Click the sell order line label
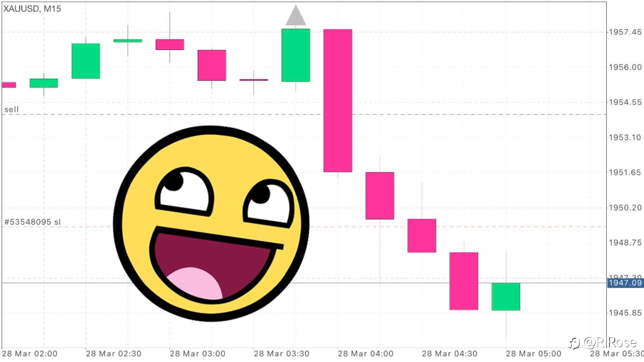The width and height of the screenshot is (644, 362). [11, 109]
